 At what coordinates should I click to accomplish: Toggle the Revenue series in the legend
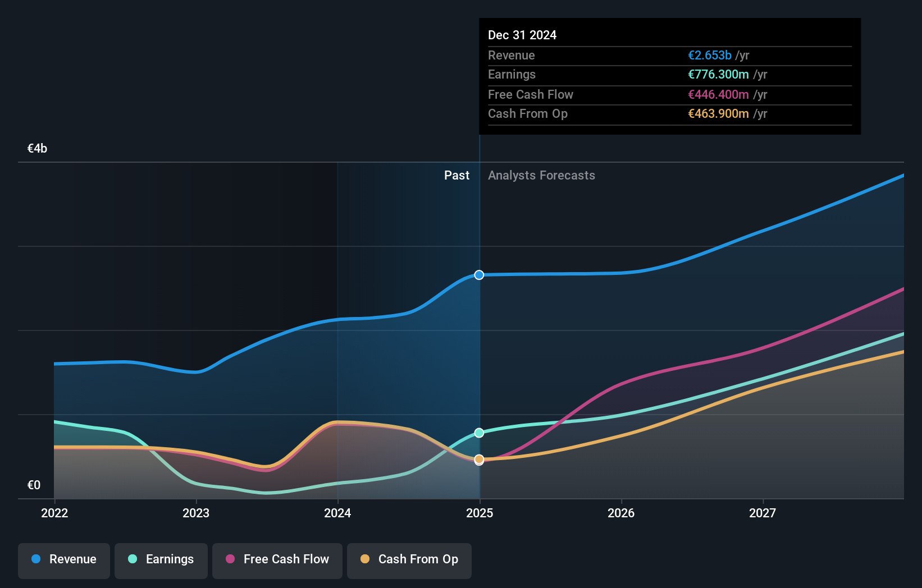tap(64, 561)
